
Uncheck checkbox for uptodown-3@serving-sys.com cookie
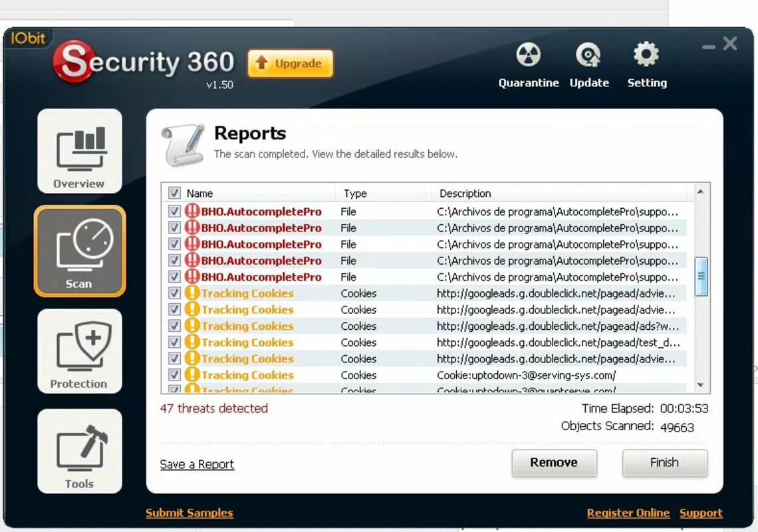pos(174,375)
